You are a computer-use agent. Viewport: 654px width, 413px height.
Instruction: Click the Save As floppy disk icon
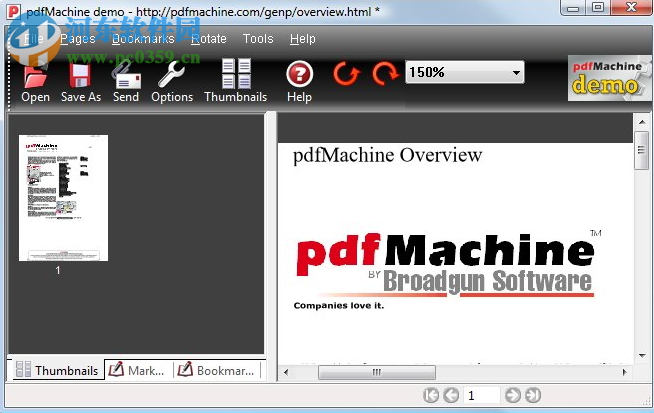pos(80,76)
